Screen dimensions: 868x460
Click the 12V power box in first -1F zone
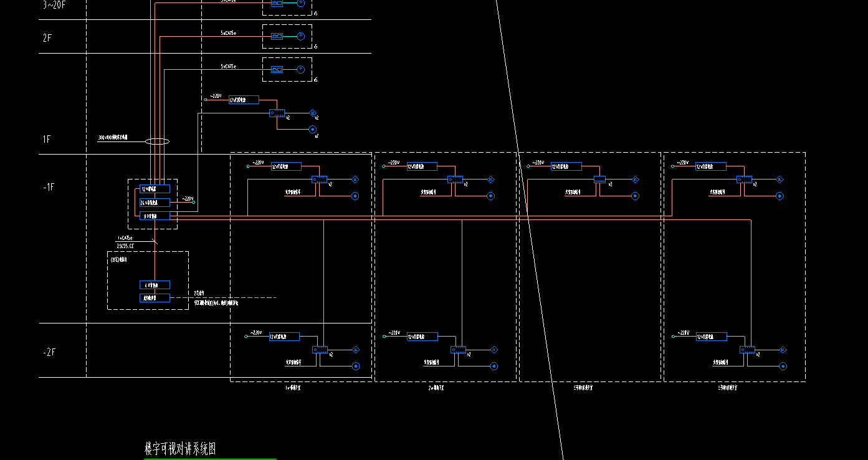pyautogui.click(x=286, y=166)
